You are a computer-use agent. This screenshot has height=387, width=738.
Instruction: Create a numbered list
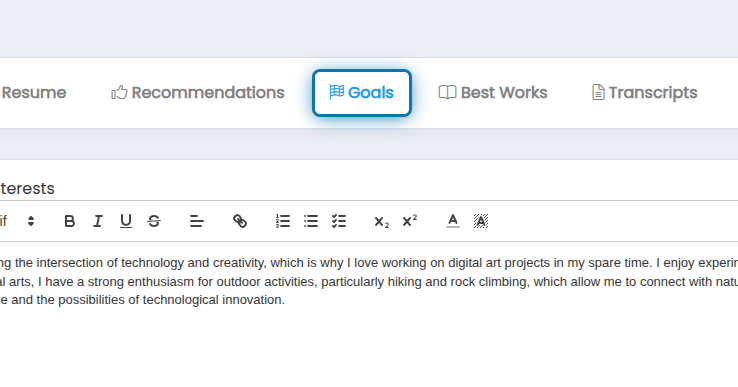click(283, 221)
